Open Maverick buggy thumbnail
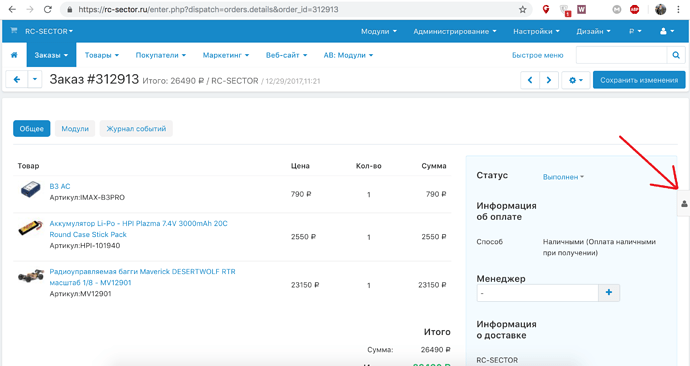The image size is (690, 366). point(31,276)
